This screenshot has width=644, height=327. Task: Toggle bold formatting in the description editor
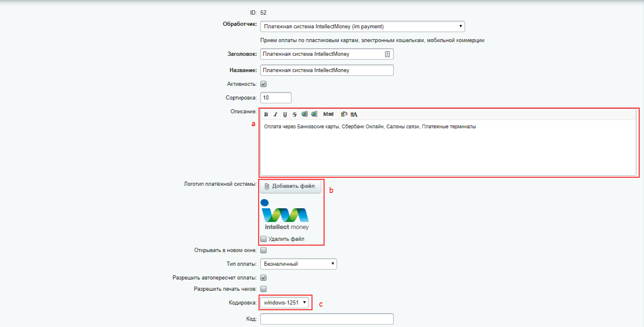coord(266,115)
